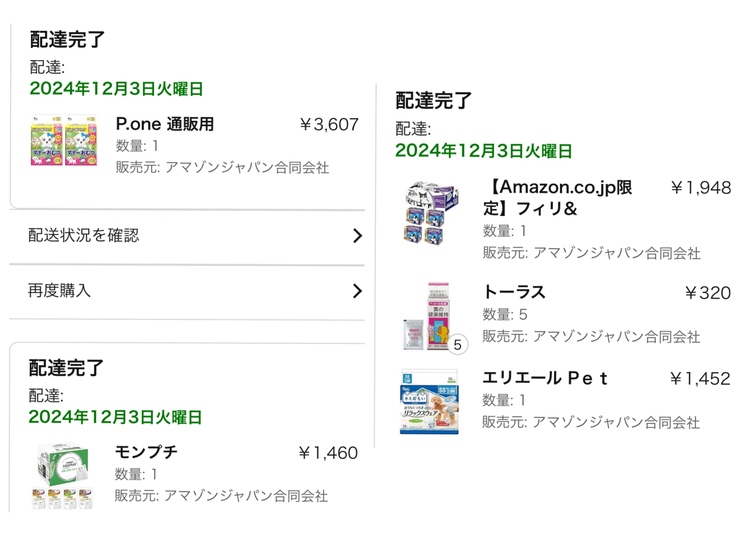736x552 pixels.
Task: Expand the 再度購入 chevron arrow
Action: point(357,291)
